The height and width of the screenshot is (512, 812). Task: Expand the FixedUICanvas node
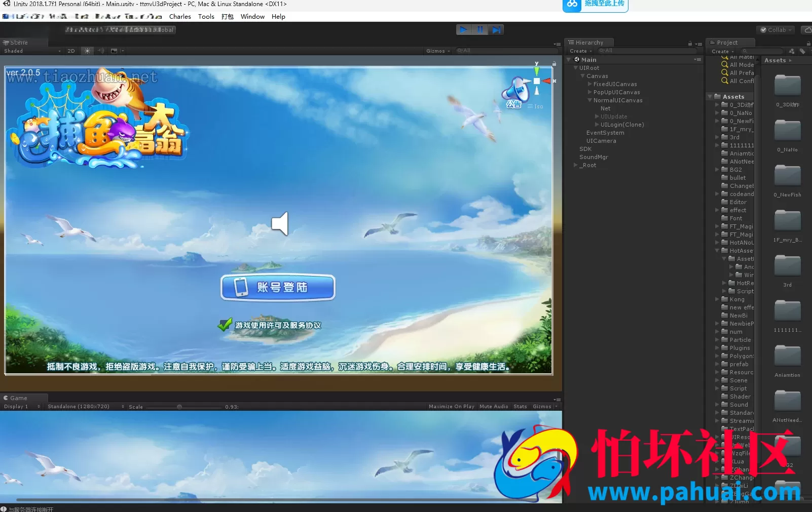pyautogui.click(x=589, y=84)
